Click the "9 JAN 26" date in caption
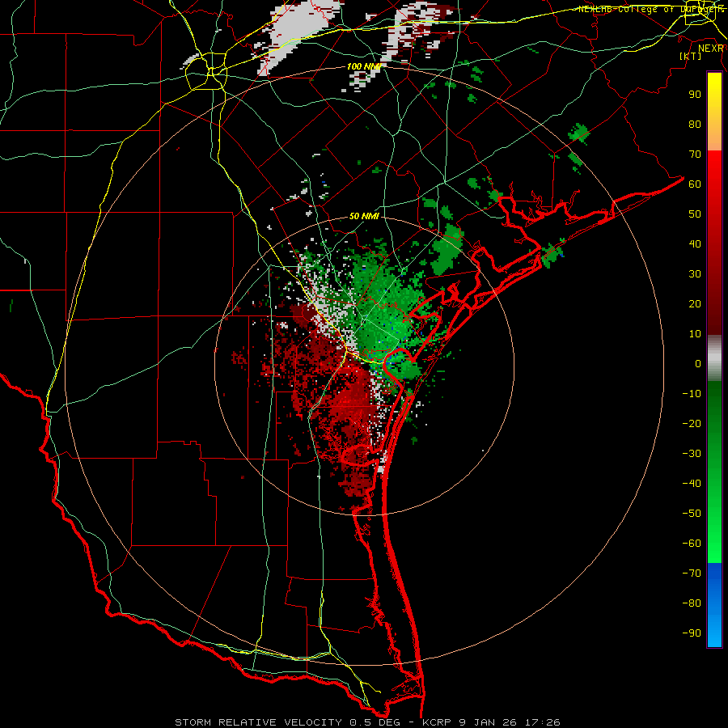 point(489,722)
